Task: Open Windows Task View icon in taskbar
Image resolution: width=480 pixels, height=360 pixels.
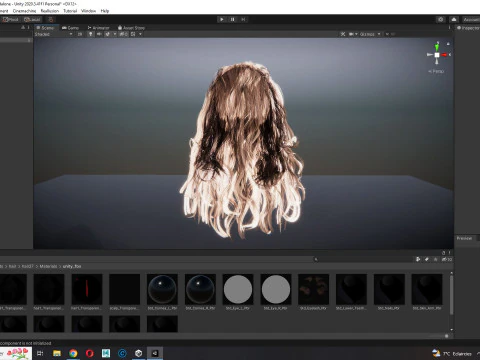Action: tap(40, 353)
